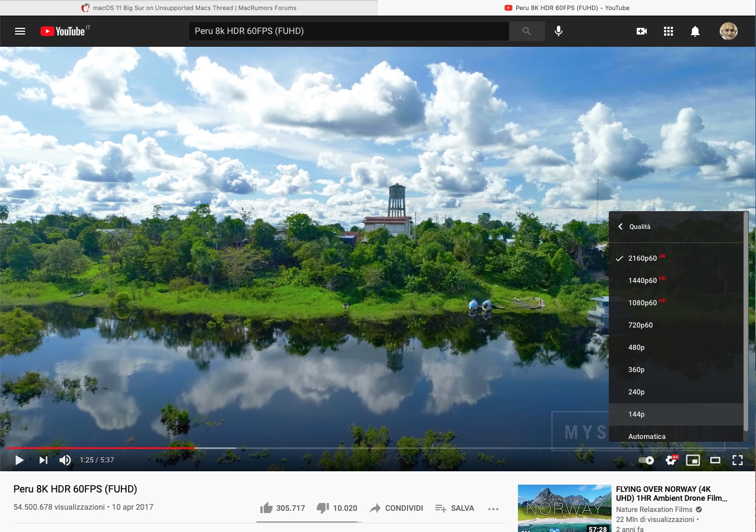Select 1080p60 HD quality

point(676,302)
